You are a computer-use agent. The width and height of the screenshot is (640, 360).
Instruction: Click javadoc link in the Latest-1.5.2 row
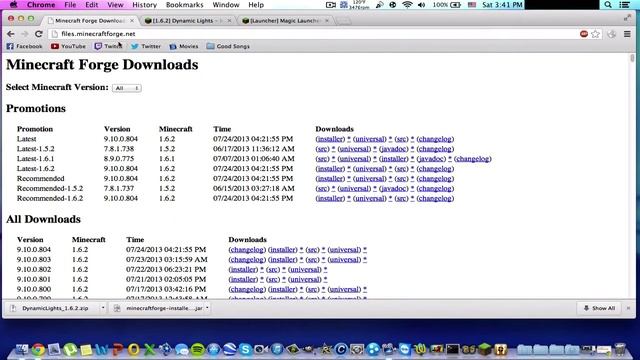pyautogui.click(x=393, y=149)
